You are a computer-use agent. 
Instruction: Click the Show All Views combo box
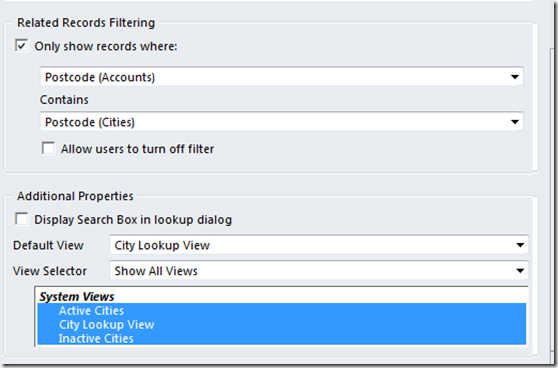tap(319, 271)
